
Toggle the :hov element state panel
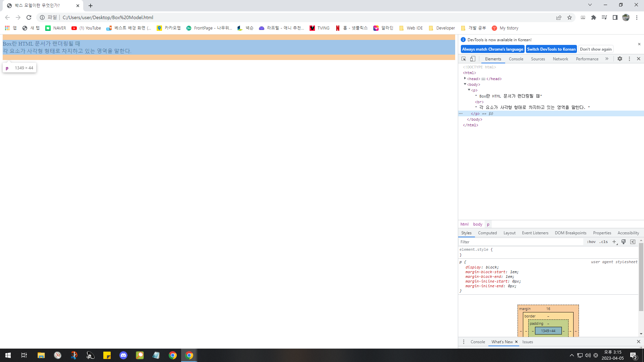coord(591,242)
